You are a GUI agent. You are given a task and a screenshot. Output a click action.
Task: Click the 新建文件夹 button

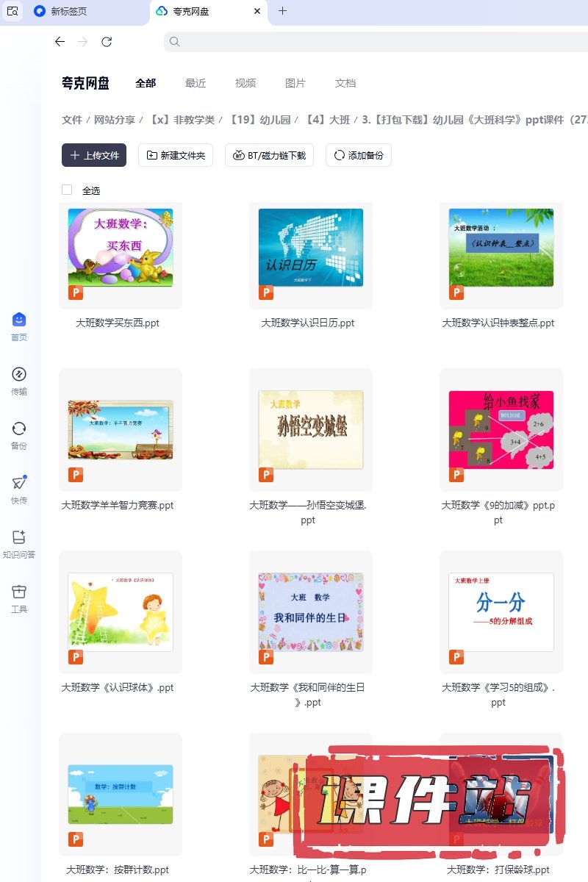(x=176, y=155)
